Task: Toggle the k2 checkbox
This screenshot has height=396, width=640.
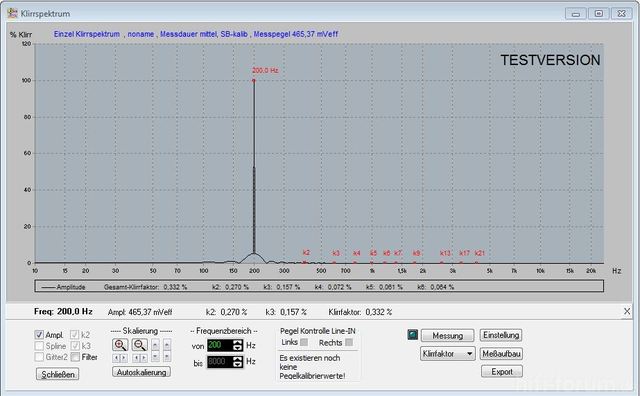Action: 74,335
